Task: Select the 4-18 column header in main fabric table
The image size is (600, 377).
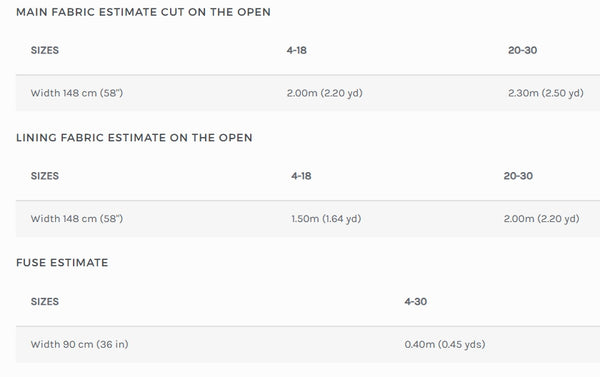Action: (297, 50)
